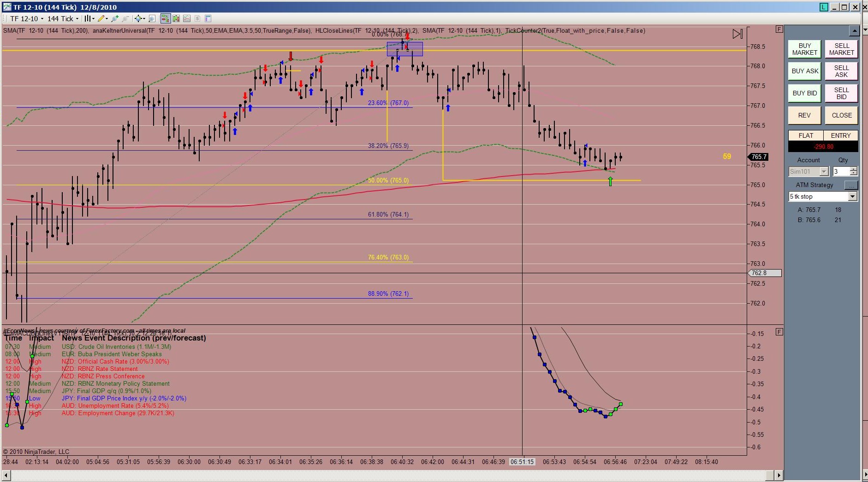Screen dimensions: 868x482
Task: Open the TF 12-10 instrument selector dropdown
Action: [27, 18]
